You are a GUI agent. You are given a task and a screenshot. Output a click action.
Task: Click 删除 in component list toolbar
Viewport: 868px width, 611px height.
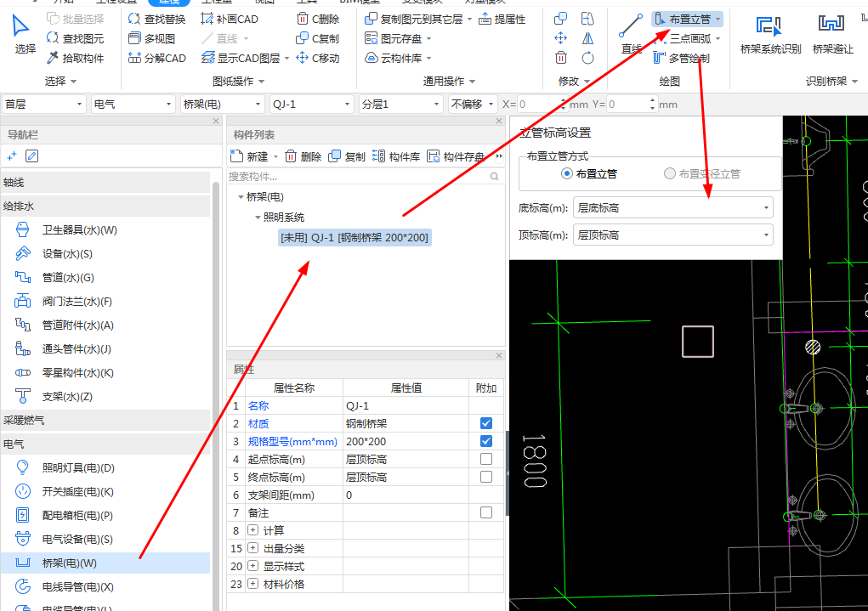click(x=304, y=156)
